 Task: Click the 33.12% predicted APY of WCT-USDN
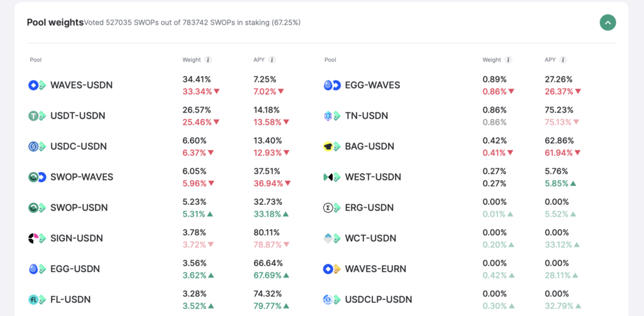point(558,244)
